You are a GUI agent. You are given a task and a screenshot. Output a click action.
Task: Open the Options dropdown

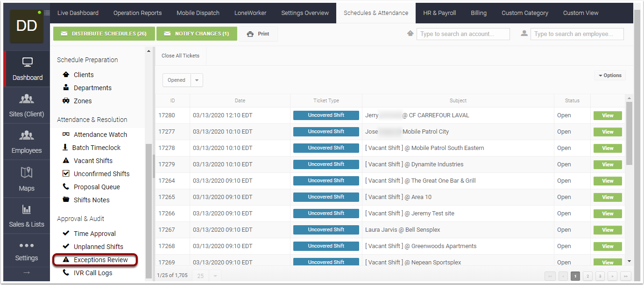click(x=609, y=75)
